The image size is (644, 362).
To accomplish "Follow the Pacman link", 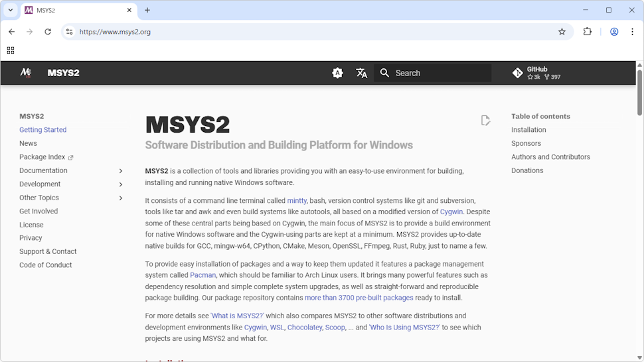I will pyautogui.click(x=202, y=275).
